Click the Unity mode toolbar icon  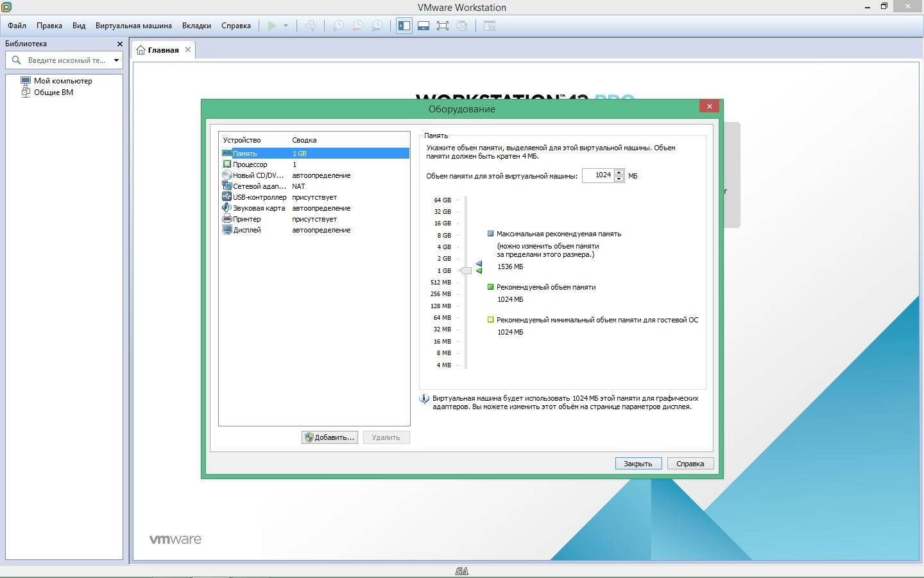point(462,26)
